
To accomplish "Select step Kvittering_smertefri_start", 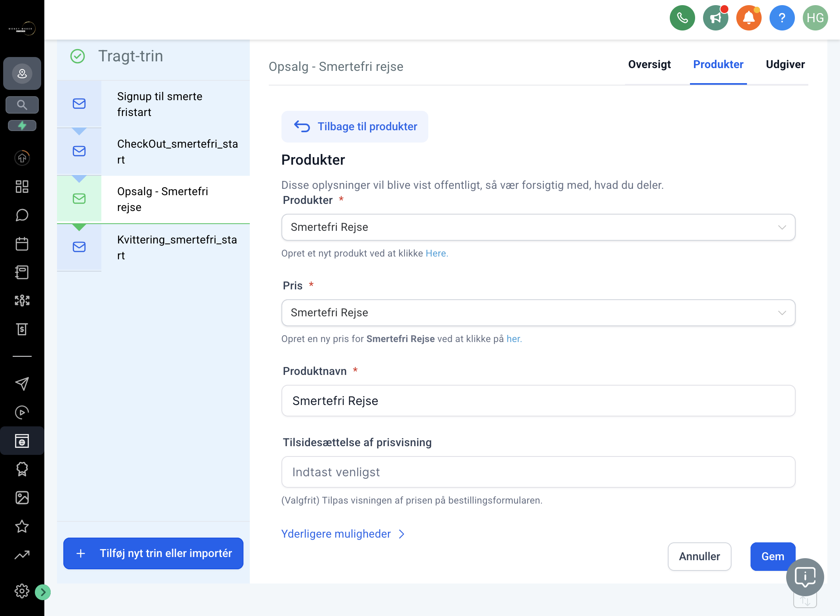I will click(x=153, y=247).
